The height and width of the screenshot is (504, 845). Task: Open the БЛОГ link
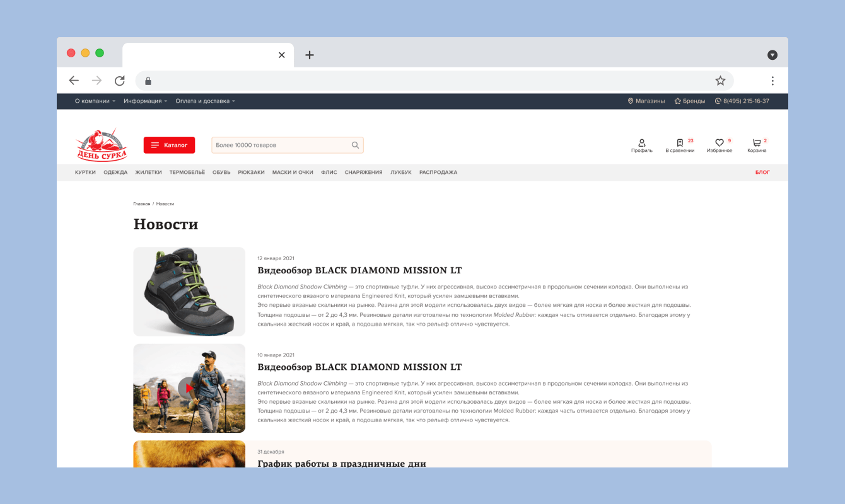click(x=762, y=173)
